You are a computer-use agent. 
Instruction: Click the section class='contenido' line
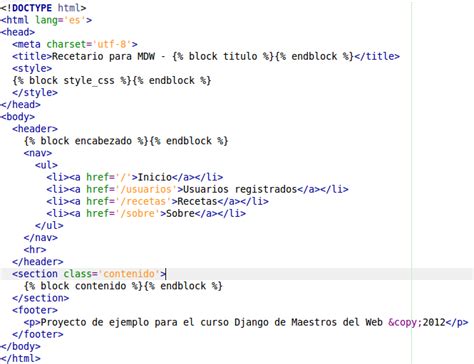point(89,274)
